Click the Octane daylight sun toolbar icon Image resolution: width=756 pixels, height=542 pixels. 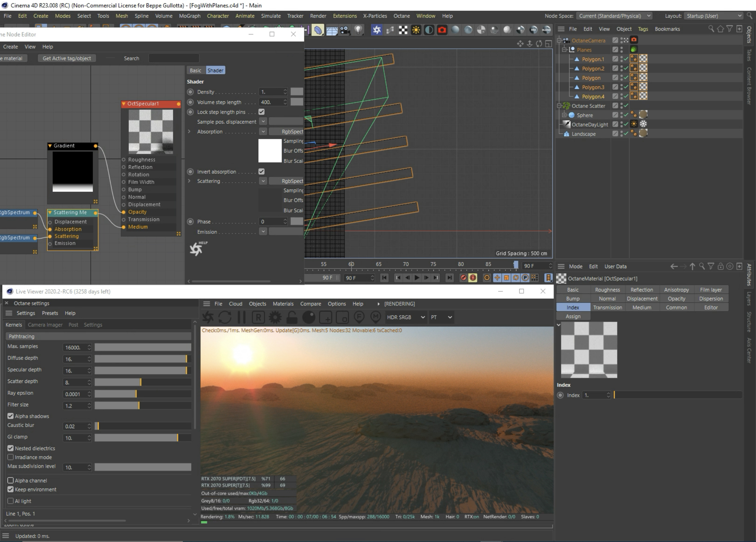(416, 30)
